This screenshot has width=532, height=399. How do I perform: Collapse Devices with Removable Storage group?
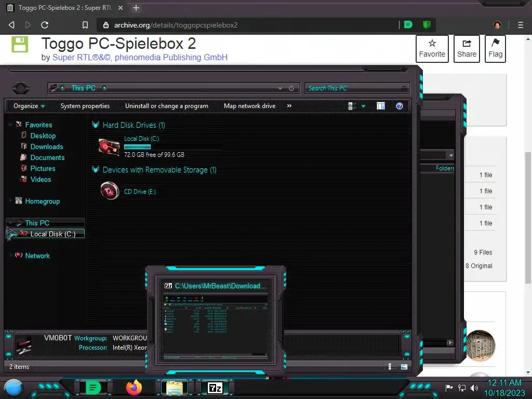pyautogui.click(x=96, y=169)
